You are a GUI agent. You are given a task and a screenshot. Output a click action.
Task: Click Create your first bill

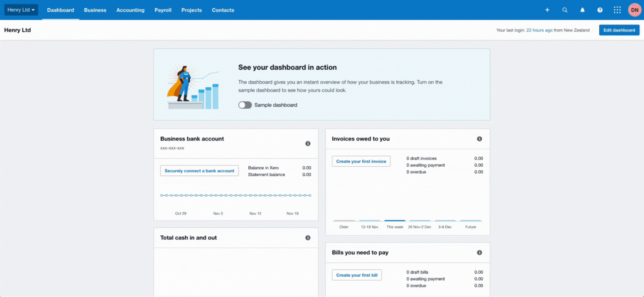point(356,275)
